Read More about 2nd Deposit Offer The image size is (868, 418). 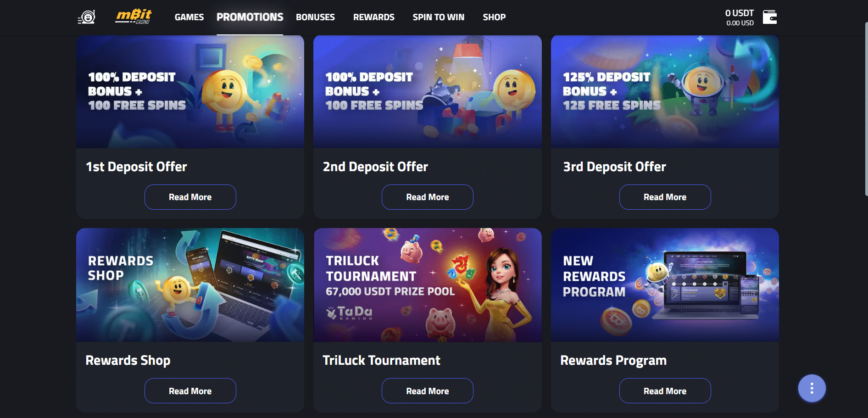coord(428,197)
